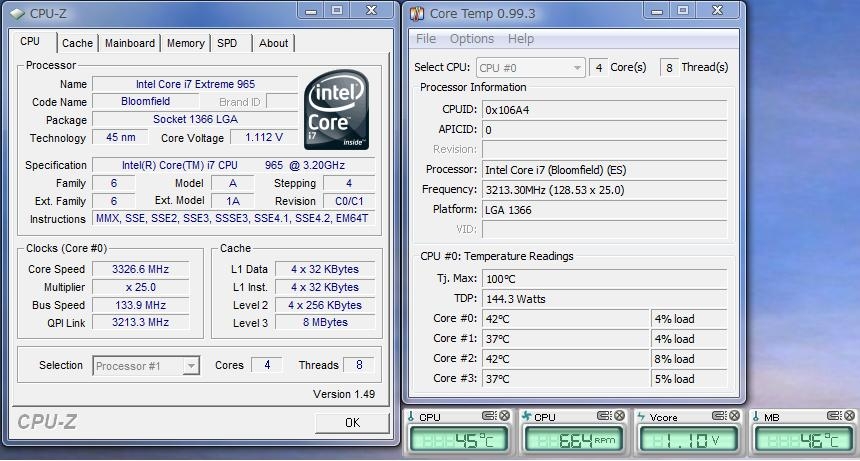Click the TDP field '144.3 Watts'
Screen dimensions: 860x461
point(604,299)
